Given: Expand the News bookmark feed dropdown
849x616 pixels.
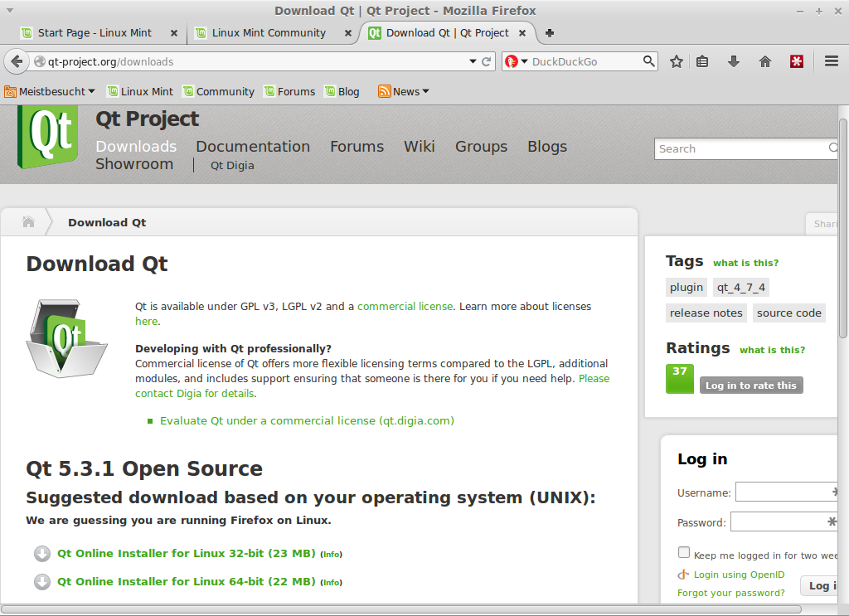Looking at the screenshot, I should click(x=404, y=92).
